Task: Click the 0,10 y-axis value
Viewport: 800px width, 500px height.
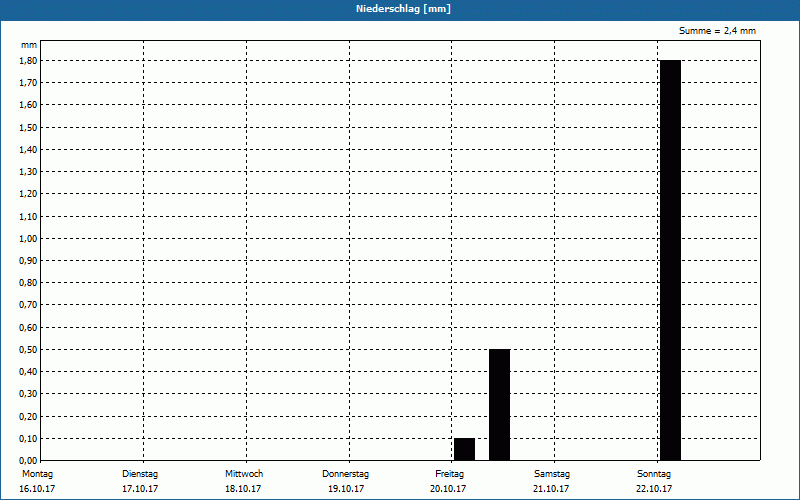Action: [x=28, y=438]
